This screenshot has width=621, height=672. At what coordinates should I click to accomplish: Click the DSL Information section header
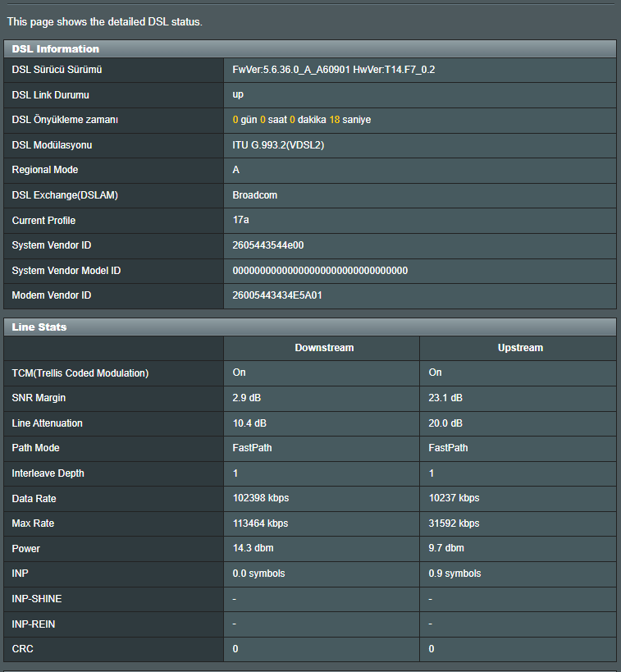(310, 49)
